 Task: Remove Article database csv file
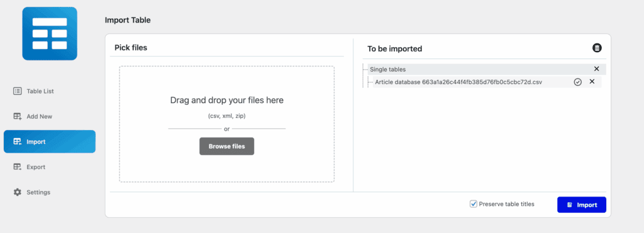[592, 82]
